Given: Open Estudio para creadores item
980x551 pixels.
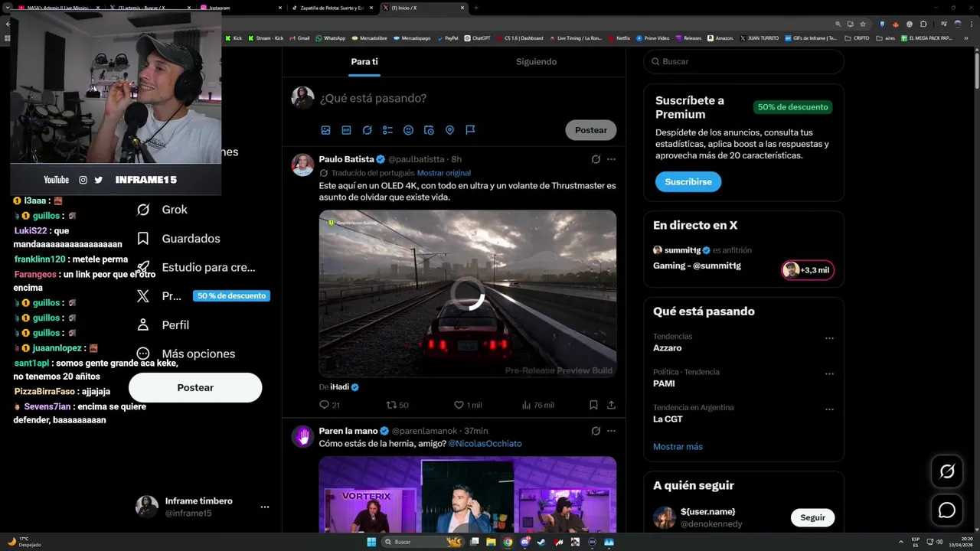Looking at the screenshot, I should [x=195, y=268].
